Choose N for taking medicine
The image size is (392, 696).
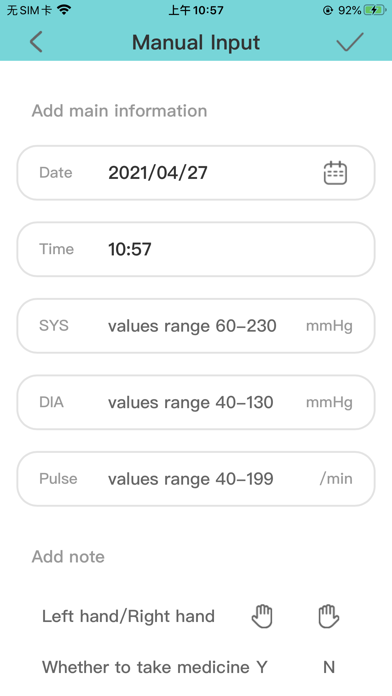tap(329, 667)
